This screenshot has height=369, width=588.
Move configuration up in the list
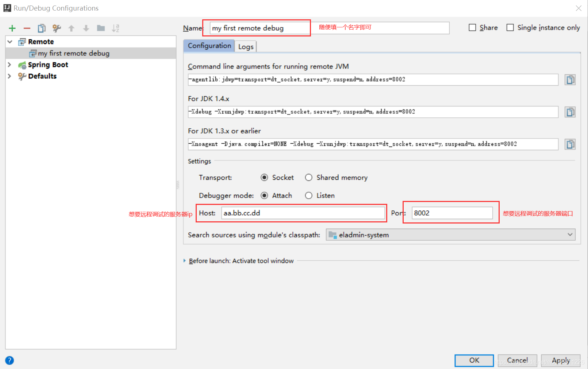pyautogui.click(x=71, y=28)
